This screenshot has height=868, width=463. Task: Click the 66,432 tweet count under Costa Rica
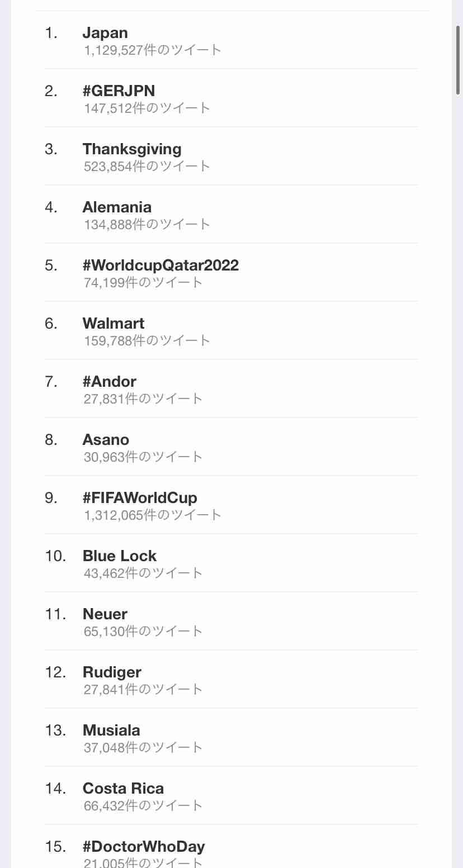143,806
